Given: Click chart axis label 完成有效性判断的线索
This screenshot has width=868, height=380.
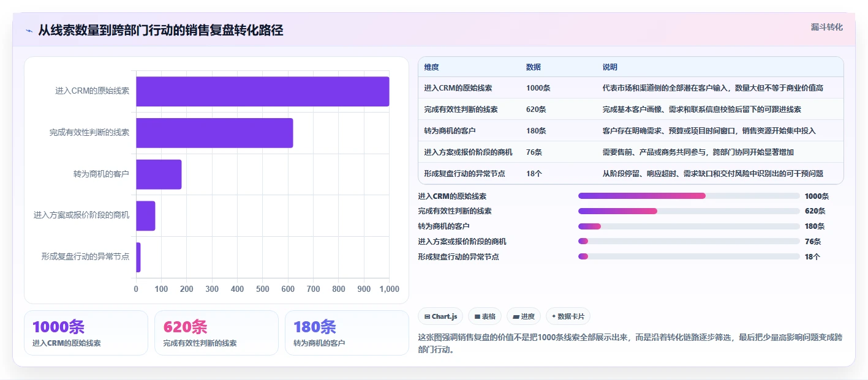Looking at the screenshot, I should coord(89,132).
